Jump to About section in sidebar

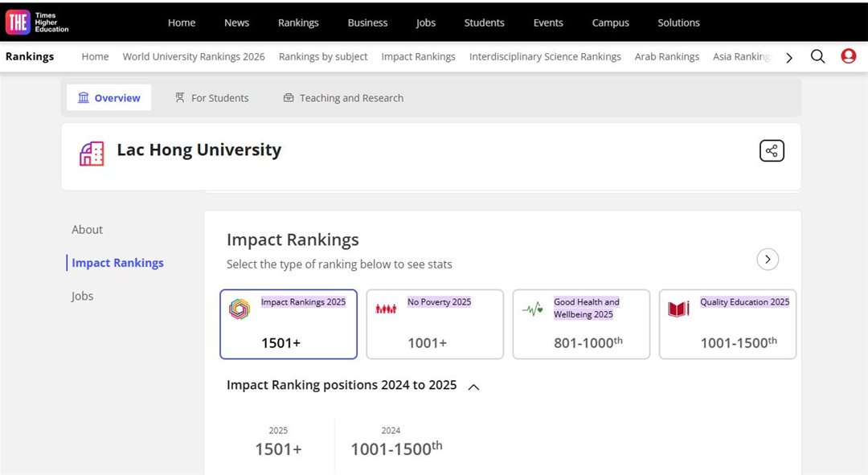[87, 229]
